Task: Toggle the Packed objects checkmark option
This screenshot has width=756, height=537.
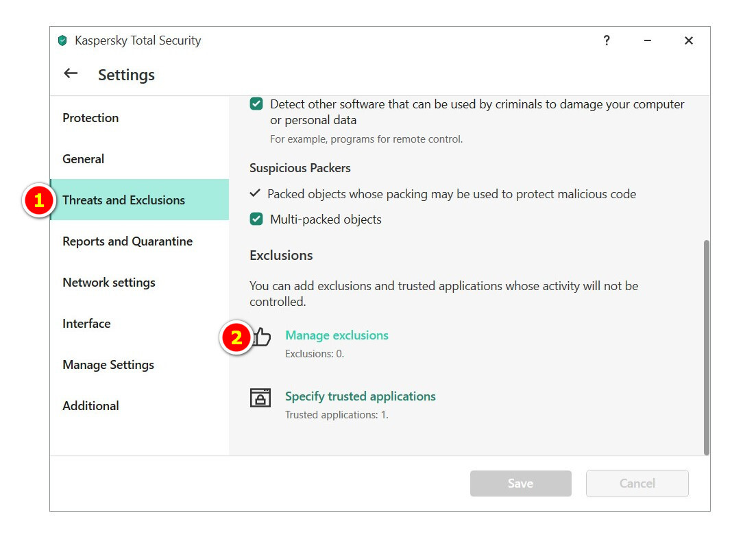Action: [256, 194]
